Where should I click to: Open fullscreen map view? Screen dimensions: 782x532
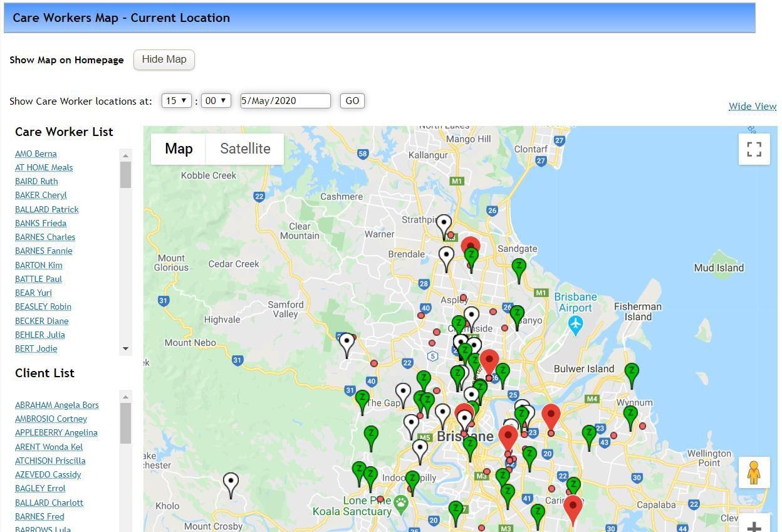pyautogui.click(x=754, y=149)
